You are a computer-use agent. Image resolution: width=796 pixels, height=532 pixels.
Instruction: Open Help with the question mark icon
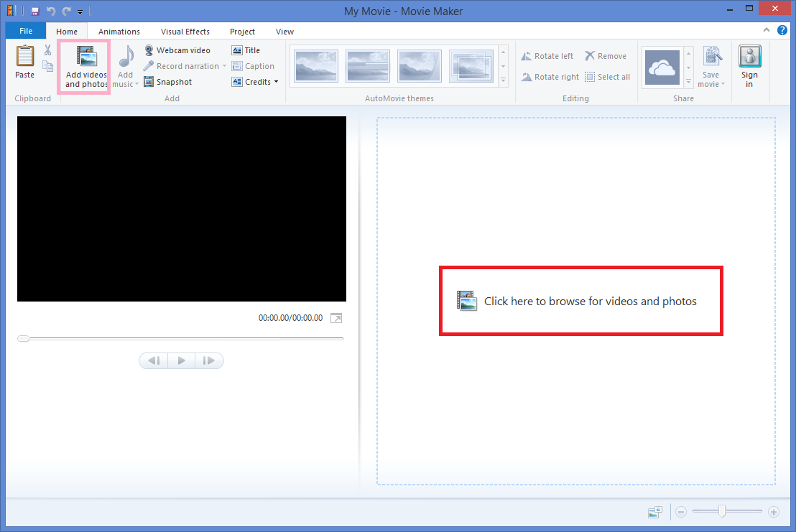[782, 30]
